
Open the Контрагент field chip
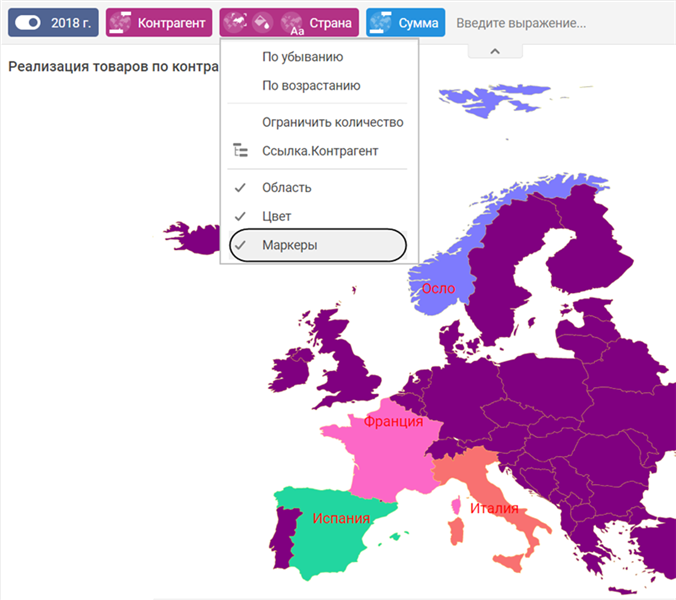(x=172, y=22)
